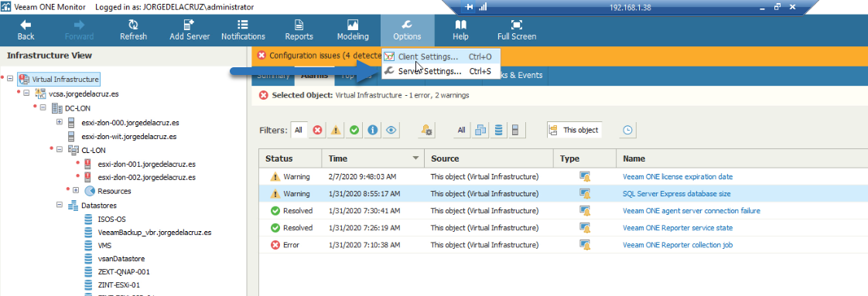Image resolution: width=868 pixels, height=296 pixels.
Task: Click the Error status icon in table
Action: click(275, 244)
